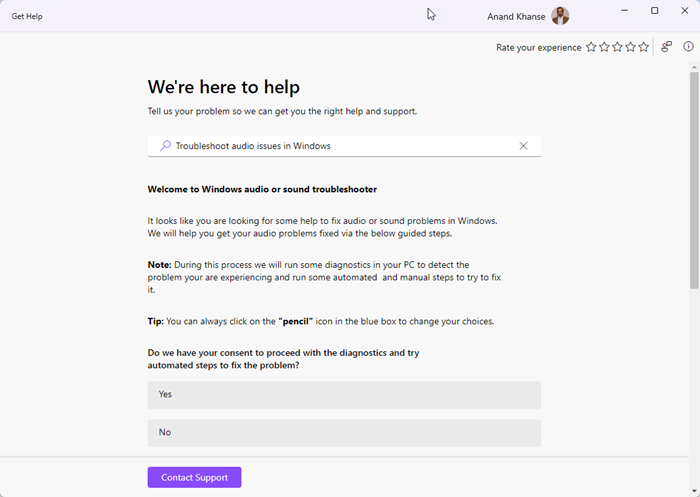Clear the search box with X
This screenshot has width=700, height=497.
[x=523, y=146]
